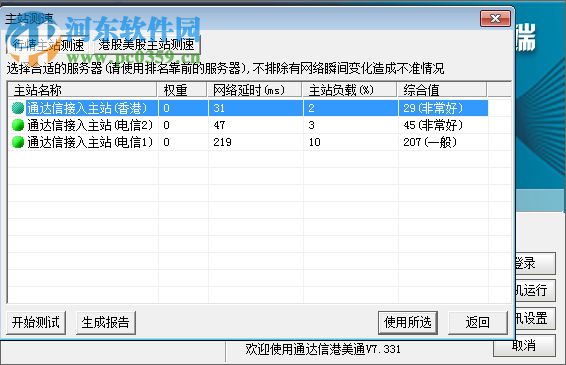Screen dimensions: 566x365
Task: Click composite value 207(一般)
Action: [430, 142]
